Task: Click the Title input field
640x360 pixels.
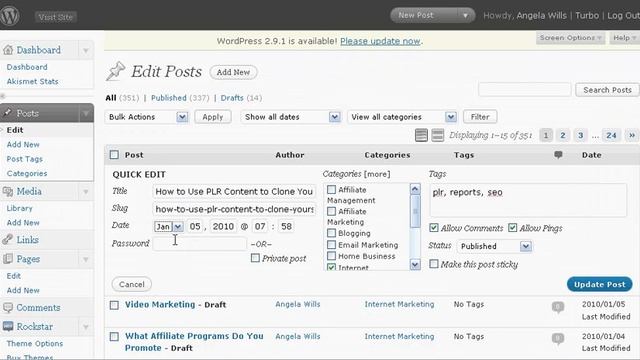Action: pyautogui.click(x=234, y=191)
